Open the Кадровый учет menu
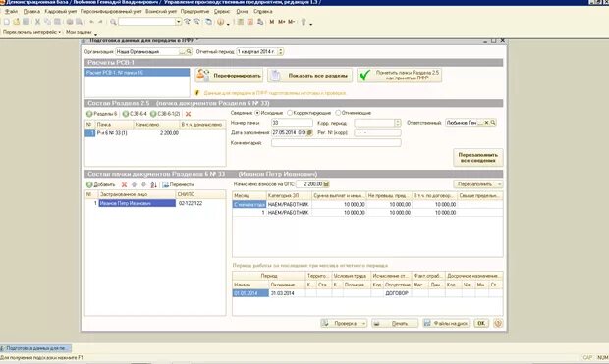This screenshot has height=364, width=609. 61,11
